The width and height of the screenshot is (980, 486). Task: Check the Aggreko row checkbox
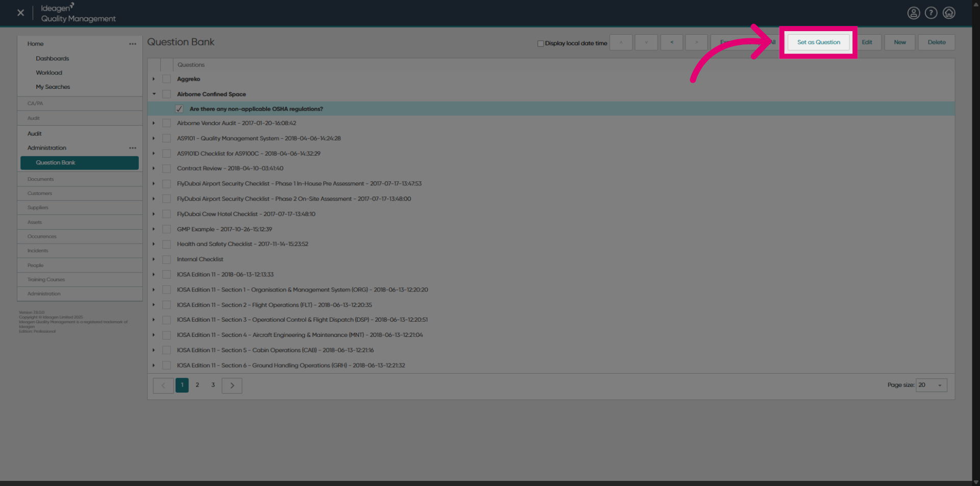166,79
